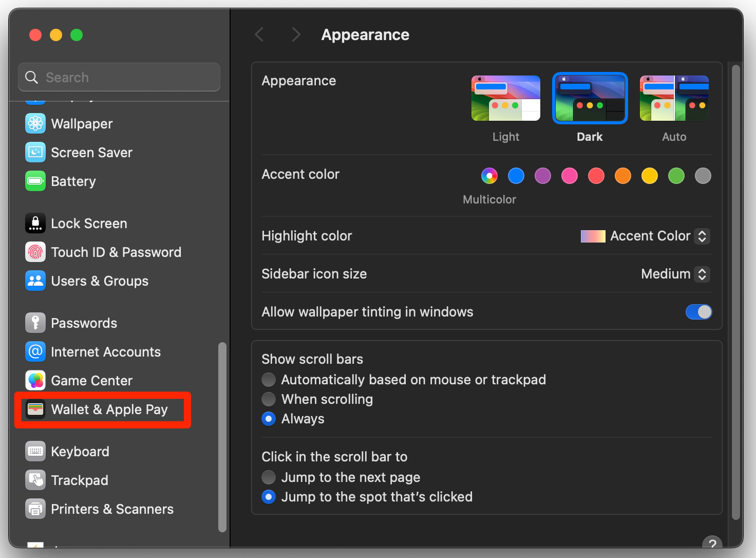Choose 'Jump to the next page' option
The height and width of the screenshot is (558, 756).
tap(269, 477)
